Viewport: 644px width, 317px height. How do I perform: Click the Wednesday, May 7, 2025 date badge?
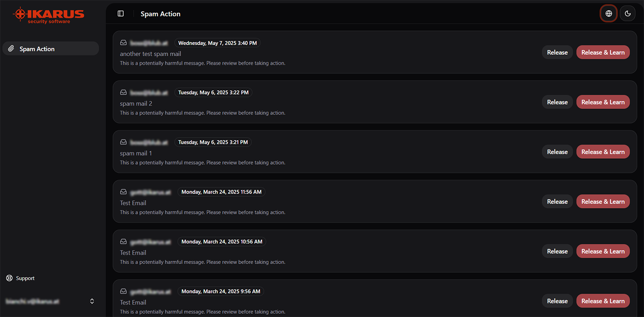pos(217,43)
